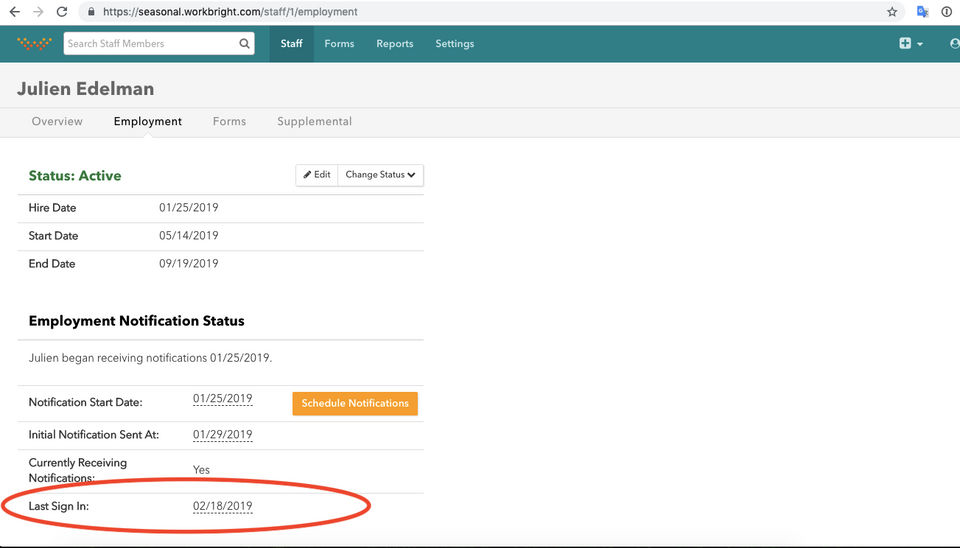Image resolution: width=960 pixels, height=548 pixels.
Task: Click the Julien Edelman name heading
Action: pos(85,89)
